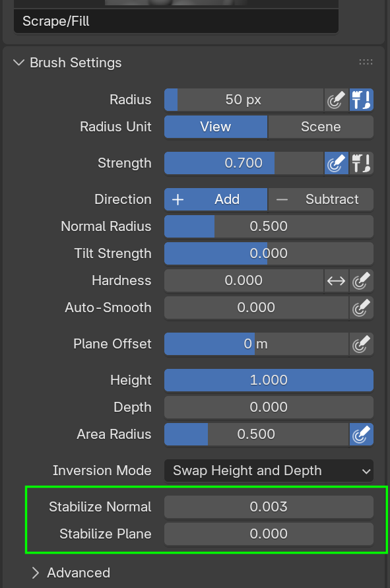Set Radius Unit to View
Image resolution: width=390 pixels, height=588 pixels.
pyautogui.click(x=216, y=127)
